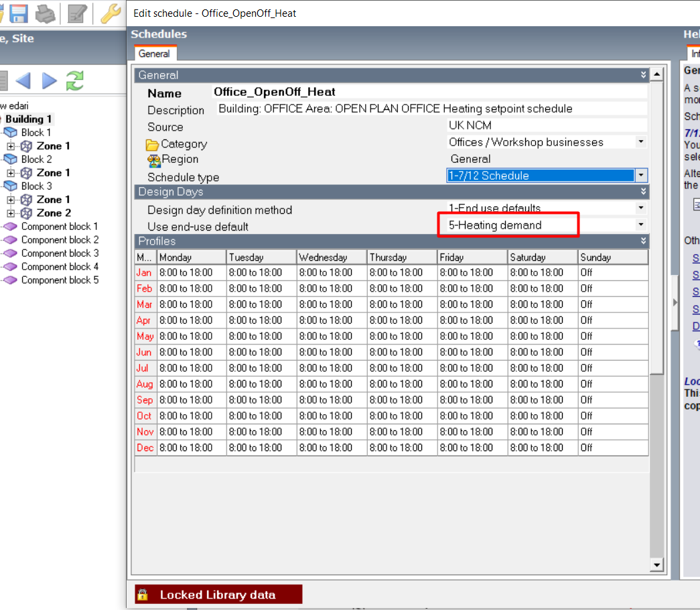The width and height of the screenshot is (700, 610).
Task: Click the Dec Sunday 'Off' cell
Action: [x=614, y=448]
